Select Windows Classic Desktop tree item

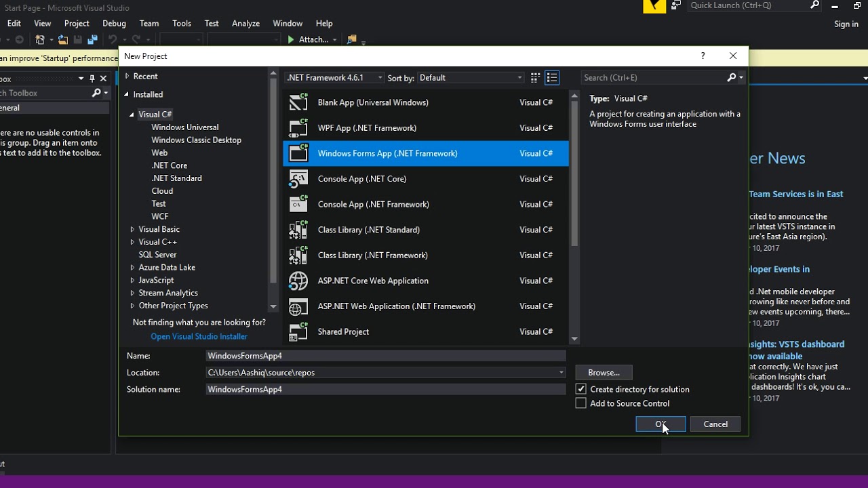[196, 140]
